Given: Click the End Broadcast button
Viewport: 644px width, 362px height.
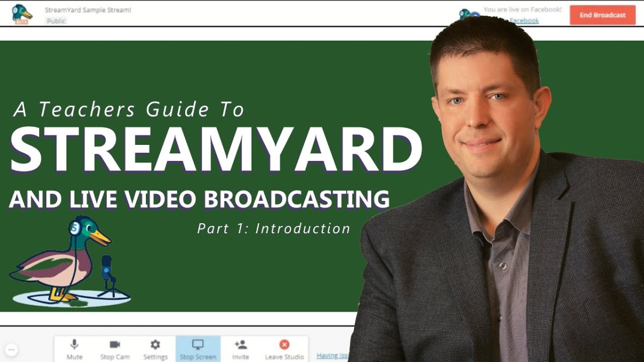Looking at the screenshot, I should [x=602, y=15].
